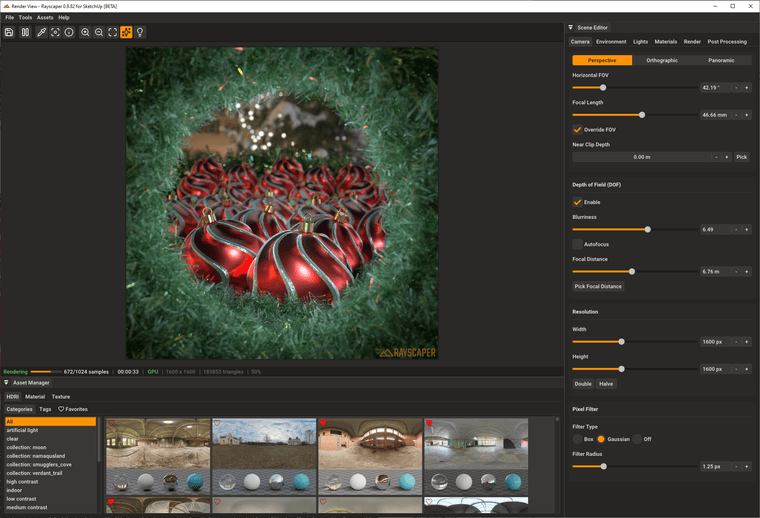Click the Double resolution button
The width and height of the screenshot is (760, 518).
coord(582,384)
